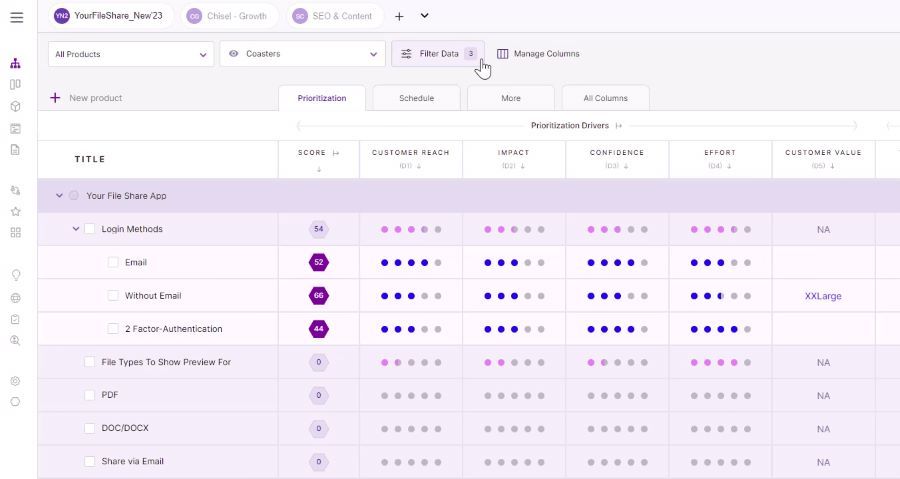Click the collapse icon next to Score header
The image size is (900, 479).
pos(336,153)
